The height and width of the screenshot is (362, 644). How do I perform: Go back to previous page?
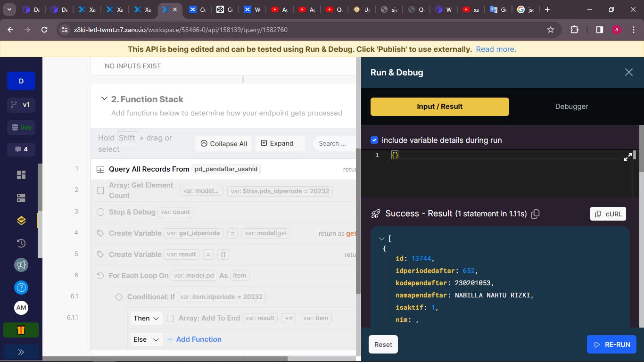tap(10, 30)
